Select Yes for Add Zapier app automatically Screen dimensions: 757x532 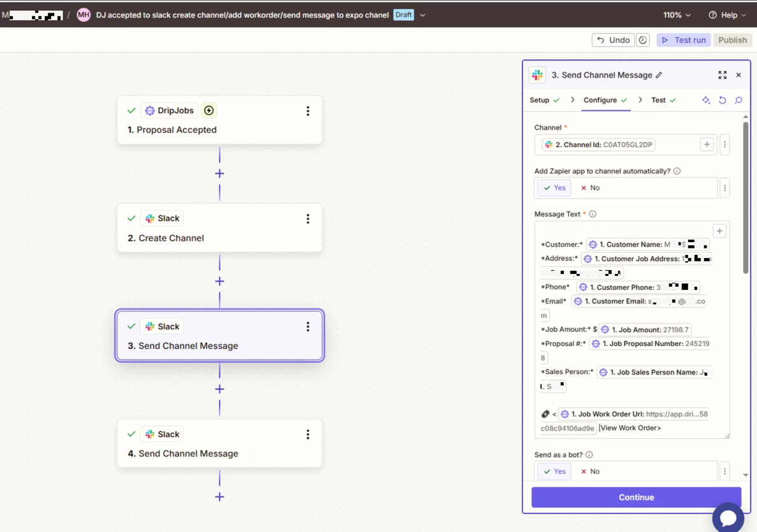coord(554,188)
